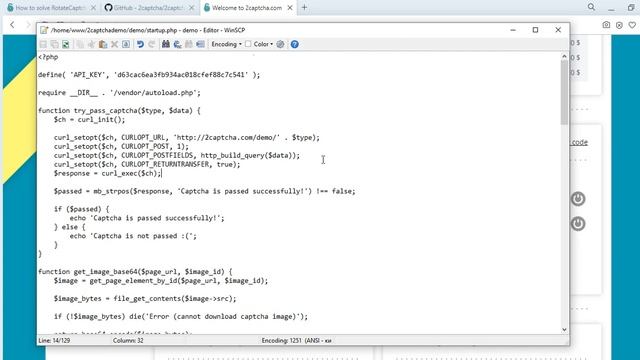Click the 'code' link on the web page
640x360 pixels.
pos(579,142)
